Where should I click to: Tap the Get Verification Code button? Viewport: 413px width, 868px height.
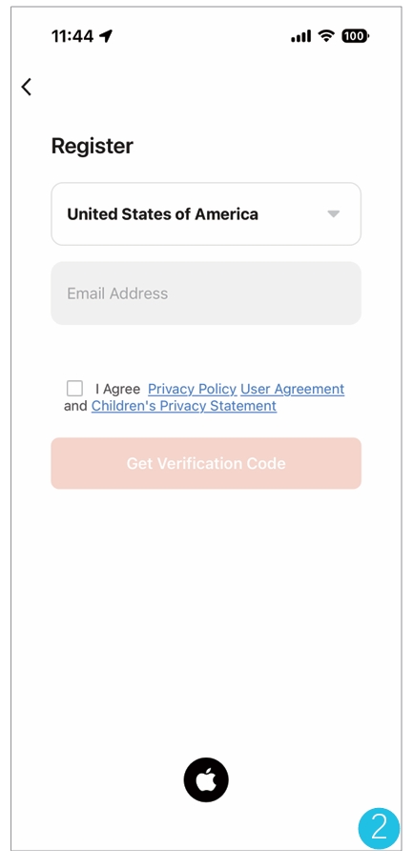(206, 463)
